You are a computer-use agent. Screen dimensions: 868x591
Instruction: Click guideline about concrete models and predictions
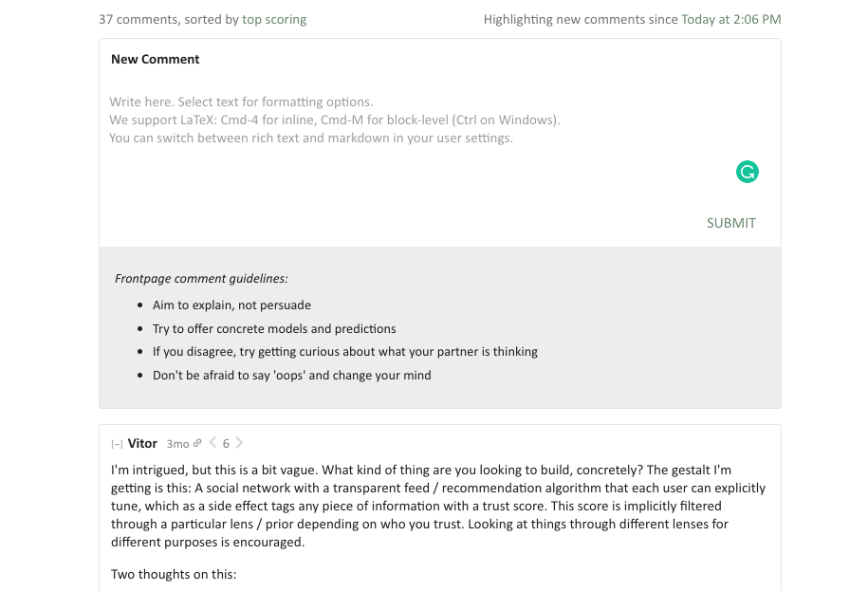(274, 328)
